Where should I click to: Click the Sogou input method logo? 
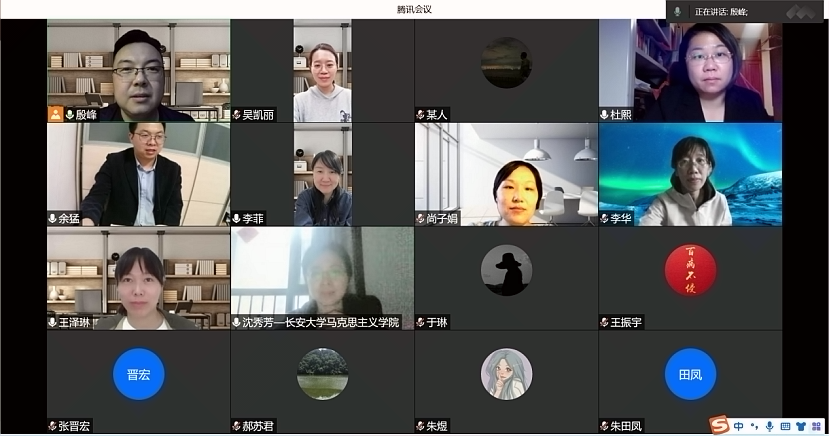click(x=719, y=425)
